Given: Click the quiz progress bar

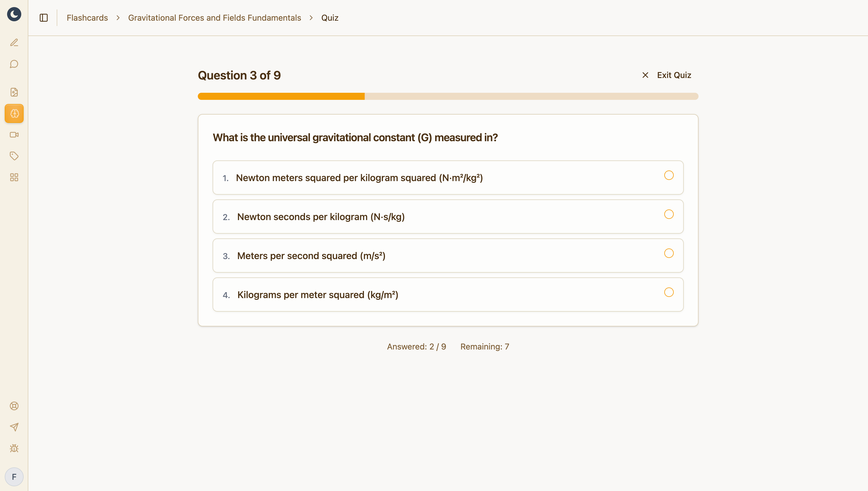Looking at the screenshot, I should coord(448,96).
